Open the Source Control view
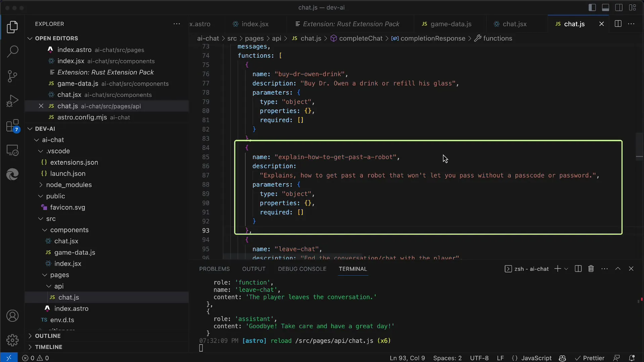Image resolution: width=644 pixels, height=362 pixels. pyautogui.click(x=12, y=76)
